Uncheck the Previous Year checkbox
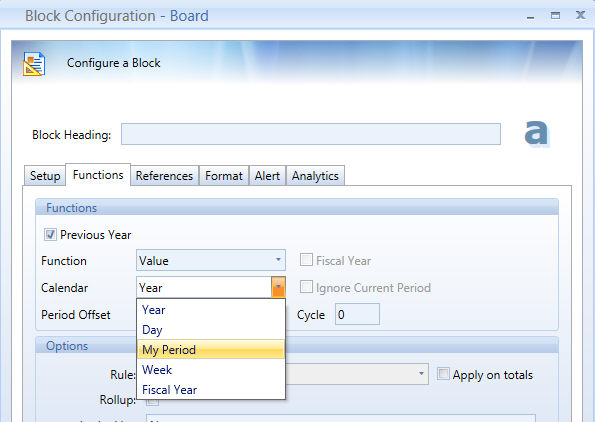This screenshot has width=595, height=422. tap(50, 235)
